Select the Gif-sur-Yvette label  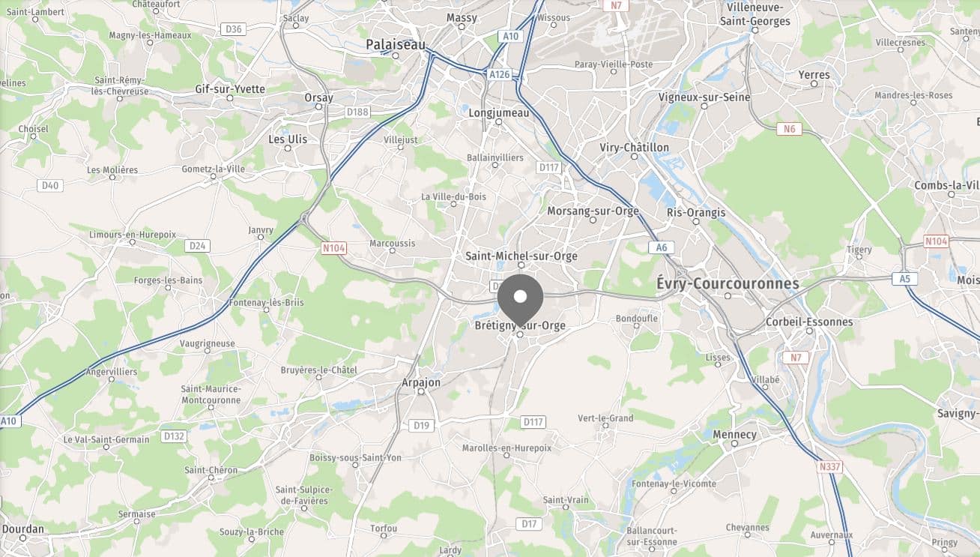click(x=230, y=89)
